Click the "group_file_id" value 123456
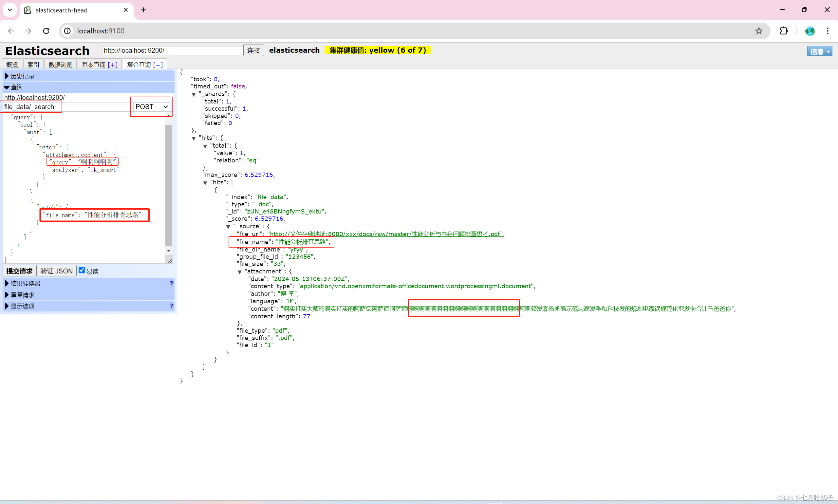 click(x=300, y=256)
